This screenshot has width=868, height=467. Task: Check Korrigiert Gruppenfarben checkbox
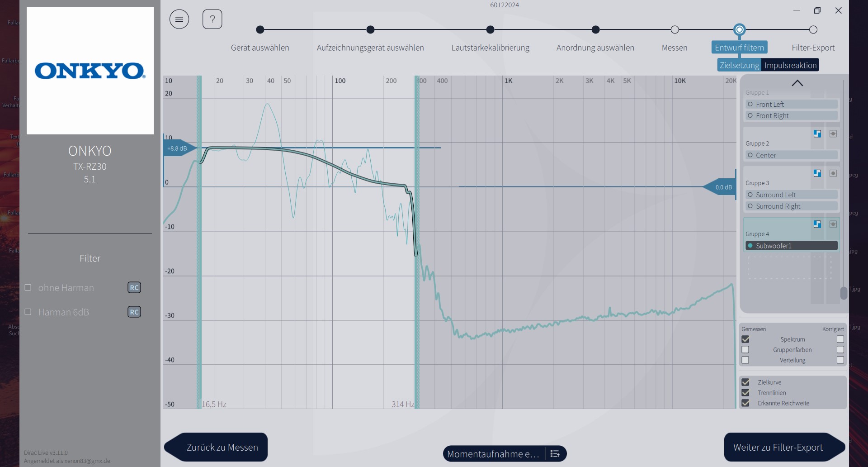click(x=840, y=350)
